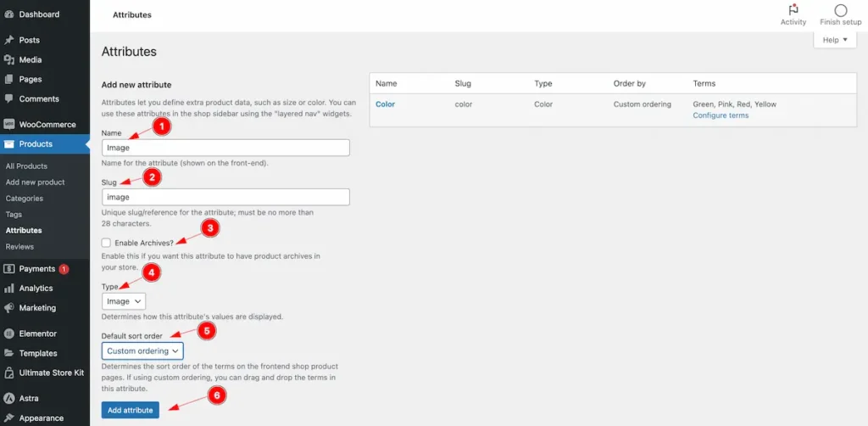Expand the Default sort order dropdown
This screenshot has height=426, width=868.
coord(142,350)
